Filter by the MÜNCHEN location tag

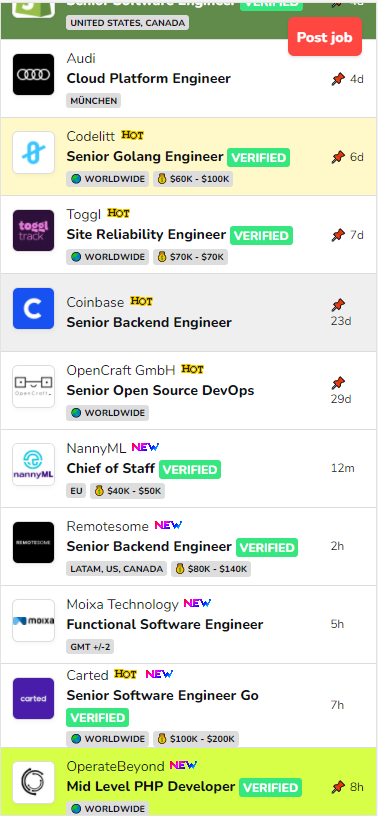[x=94, y=101]
